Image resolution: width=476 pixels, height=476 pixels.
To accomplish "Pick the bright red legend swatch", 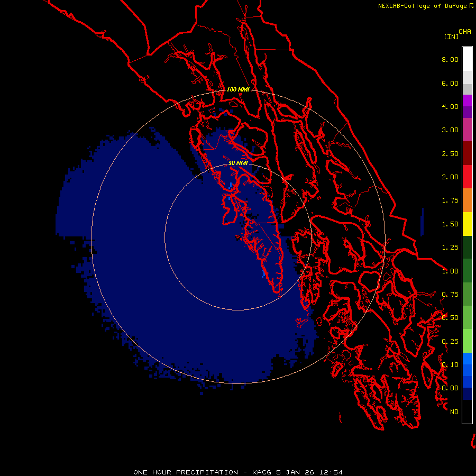I will click(x=467, y=177).
